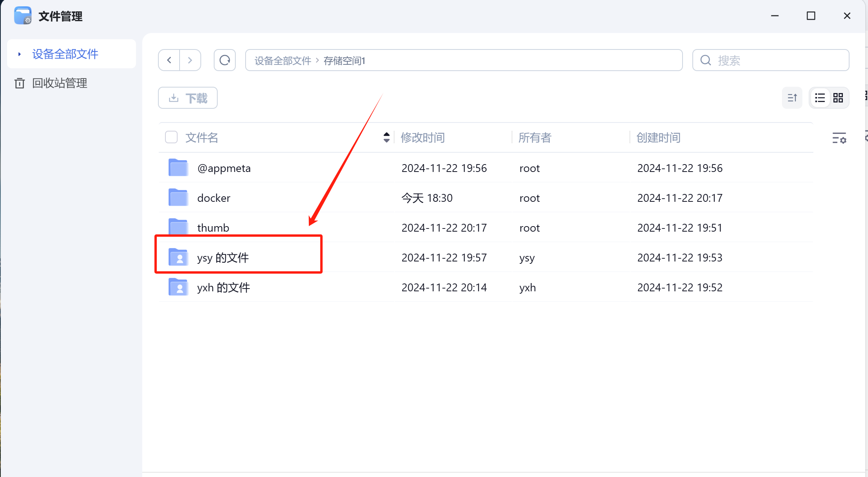Maximize the 文件管理 window
868x477 pixels.
click(x=811, y=16)
